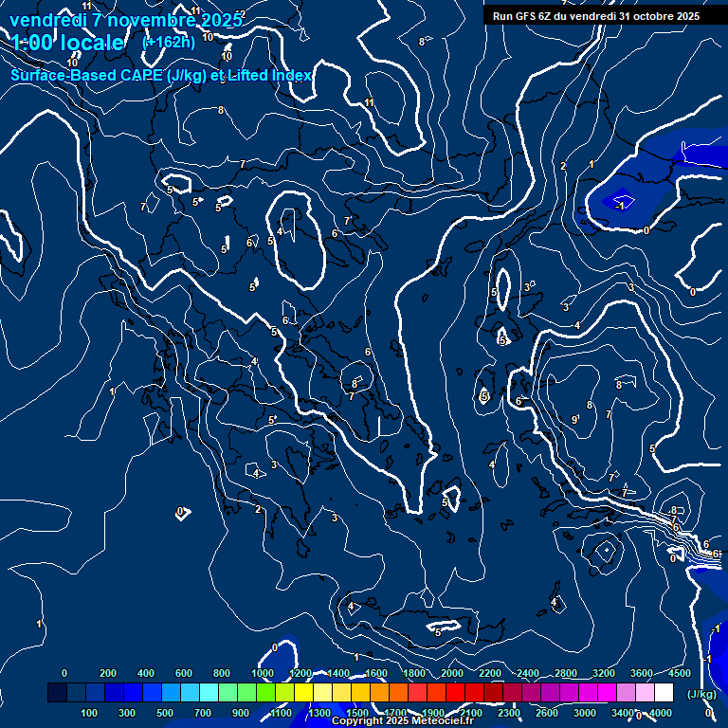Click the 'Surface-Based CAPE (J/kg) et Lifted Index' title
728x728 pixels.
(x=161, y=75)
